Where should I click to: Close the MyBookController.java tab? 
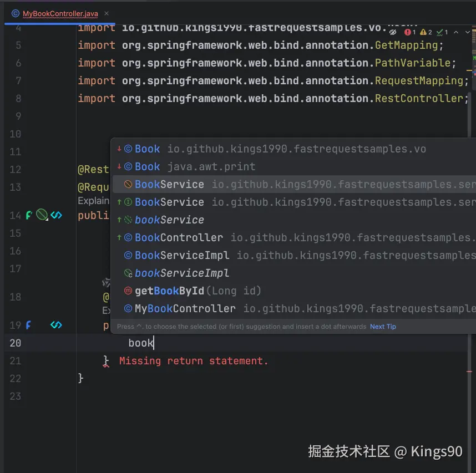[107, 13]
